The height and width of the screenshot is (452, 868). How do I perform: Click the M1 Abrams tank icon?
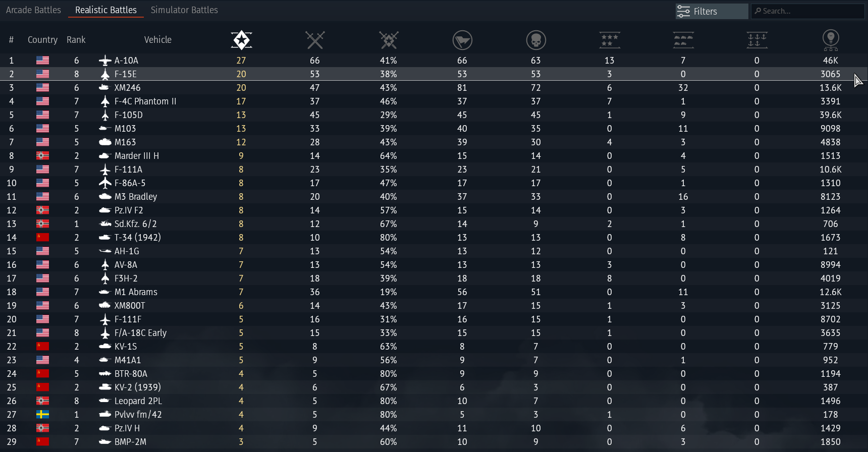(105, 292)
